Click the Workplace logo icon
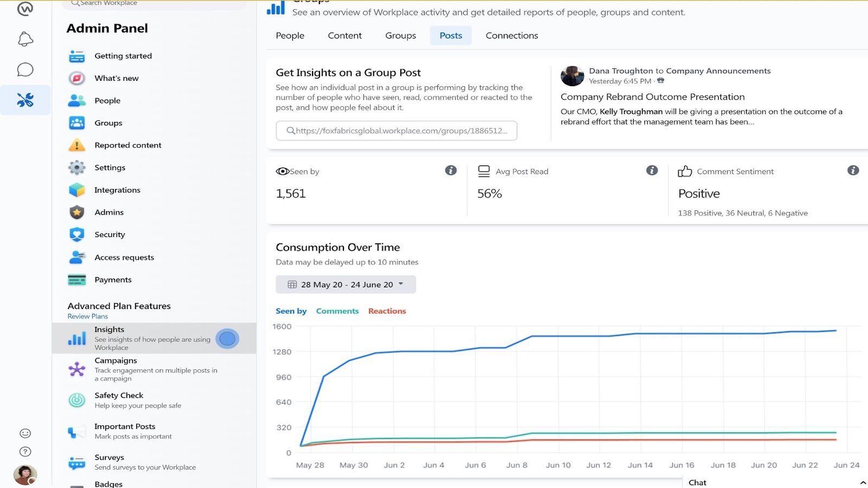868x488 pixels. tap(25, 8)
